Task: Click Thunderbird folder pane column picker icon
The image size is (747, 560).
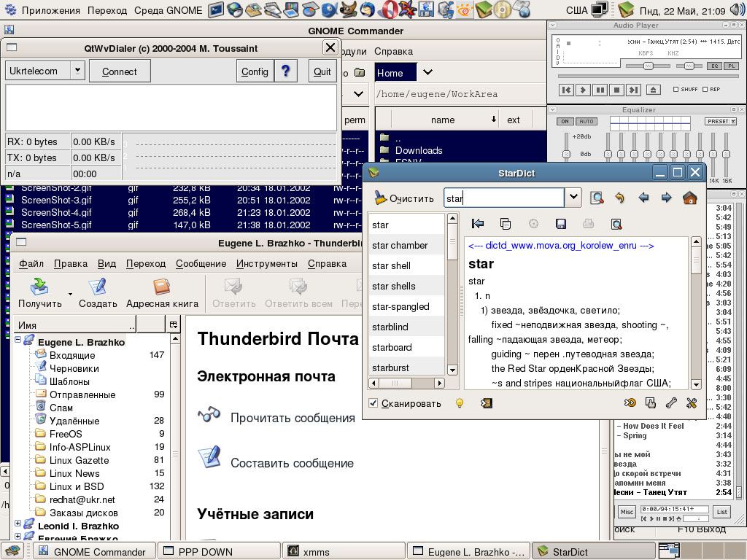Action: (x=174, y=324)
